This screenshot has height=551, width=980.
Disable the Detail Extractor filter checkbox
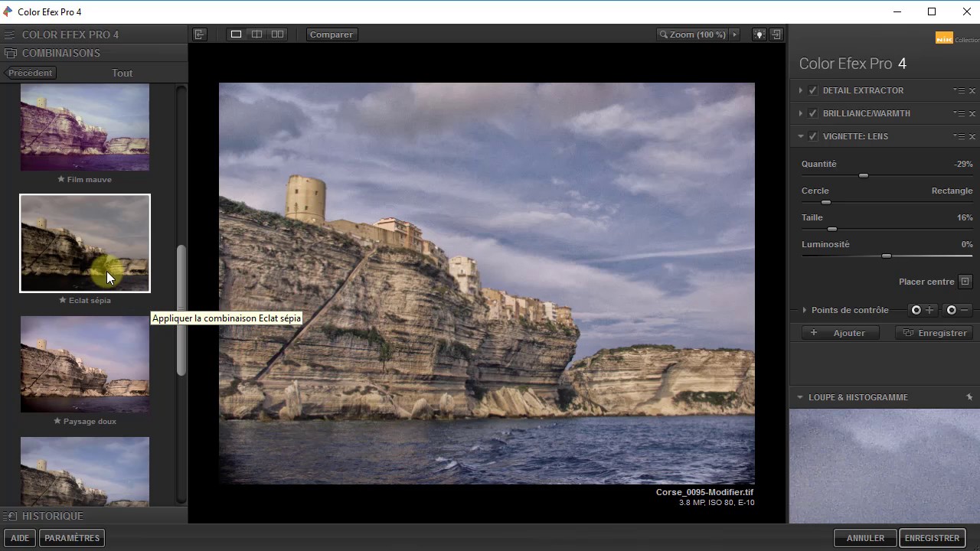pos(813,90)
